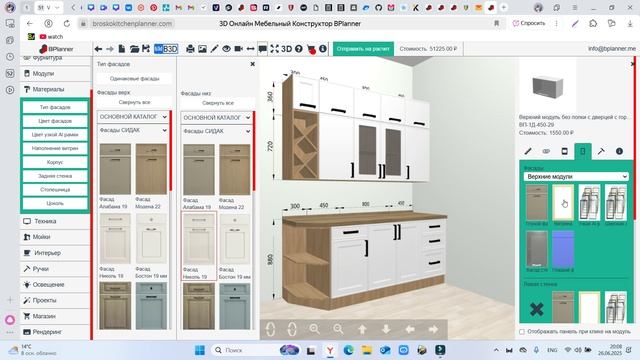This screenshot has height=360, width=640.
Task: Choose lower Фасад Бостон 19 мм thumbnail
Action: pos(235,239)
